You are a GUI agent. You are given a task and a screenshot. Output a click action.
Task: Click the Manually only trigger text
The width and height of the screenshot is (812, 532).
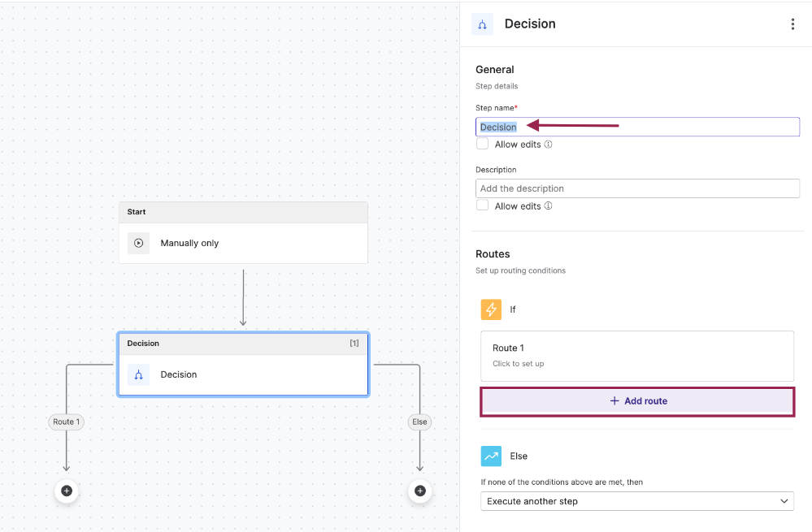(189, 243)
